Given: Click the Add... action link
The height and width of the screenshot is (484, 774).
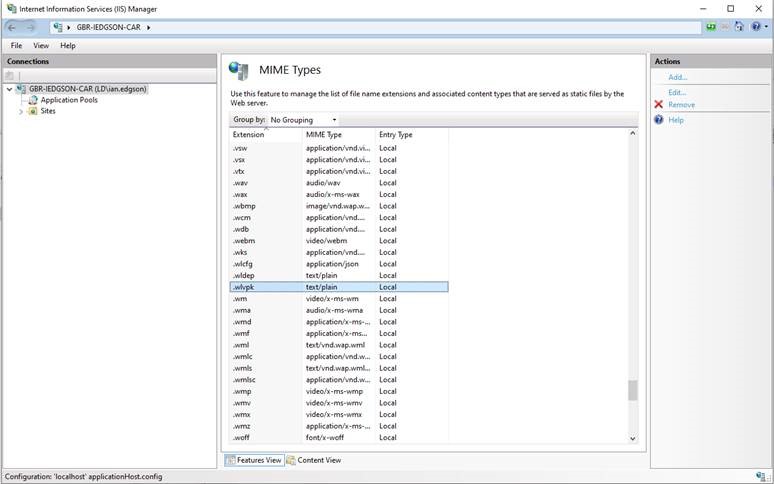Looking at the screenshot, I should 677,77.
